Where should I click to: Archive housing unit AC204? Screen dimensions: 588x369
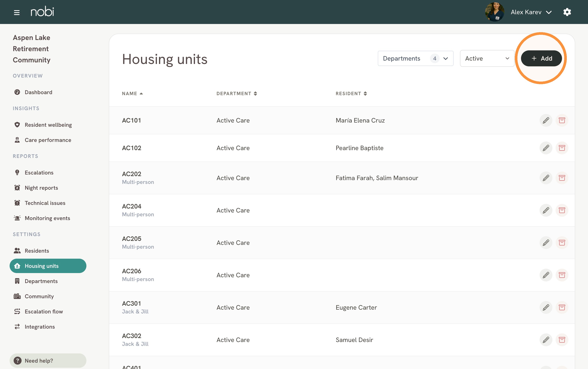(562, 210)
